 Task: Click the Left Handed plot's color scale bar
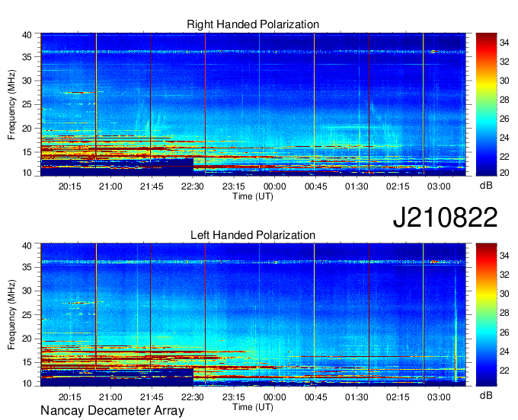pyautogui.click(x=486, y=315)
